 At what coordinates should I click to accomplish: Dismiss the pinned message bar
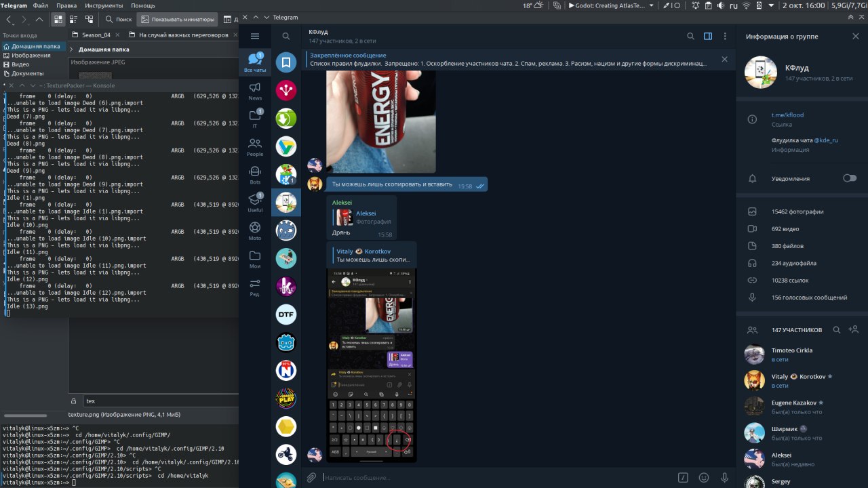point(724,59)
